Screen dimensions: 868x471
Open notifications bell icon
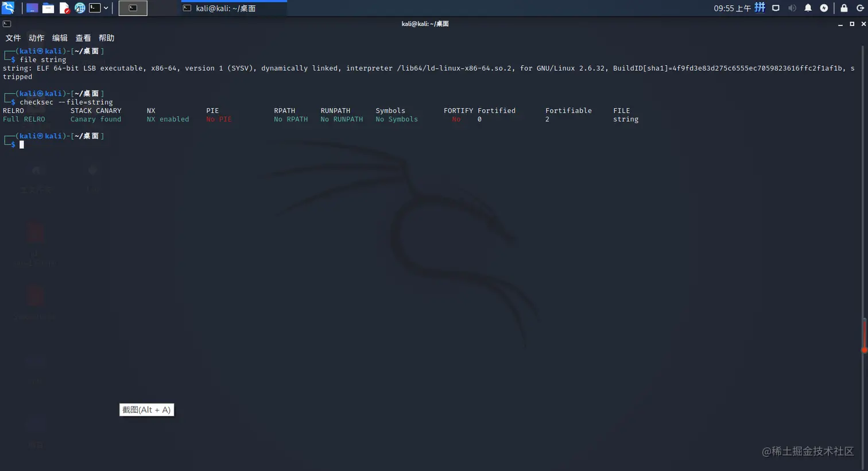[808, 8]
